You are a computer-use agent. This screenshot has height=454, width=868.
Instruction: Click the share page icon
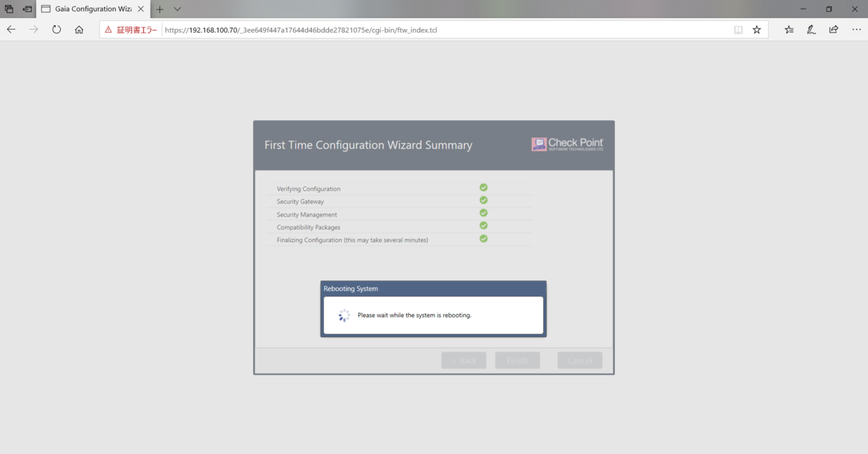point(833,30)
